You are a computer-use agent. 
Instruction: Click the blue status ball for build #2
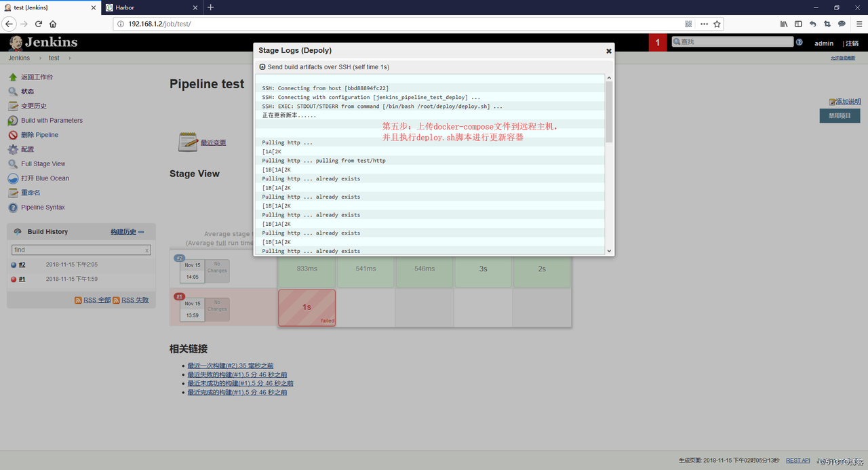click(14, 265)
